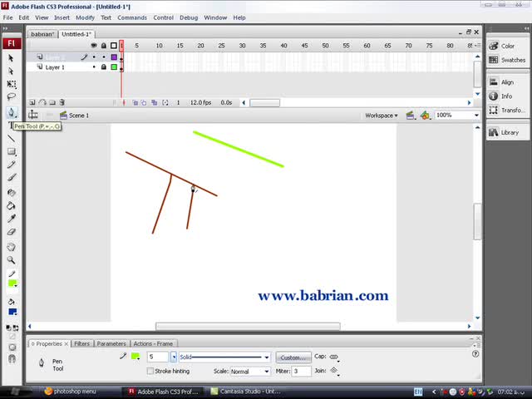Screen dimensions: 532x399
Task: Open the Workspace dropdown
Action: [x=382, y=116]
